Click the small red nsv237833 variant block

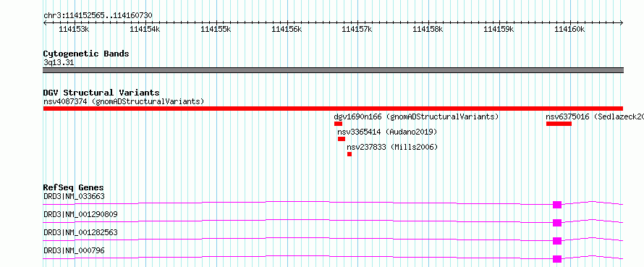click(349, 154)
